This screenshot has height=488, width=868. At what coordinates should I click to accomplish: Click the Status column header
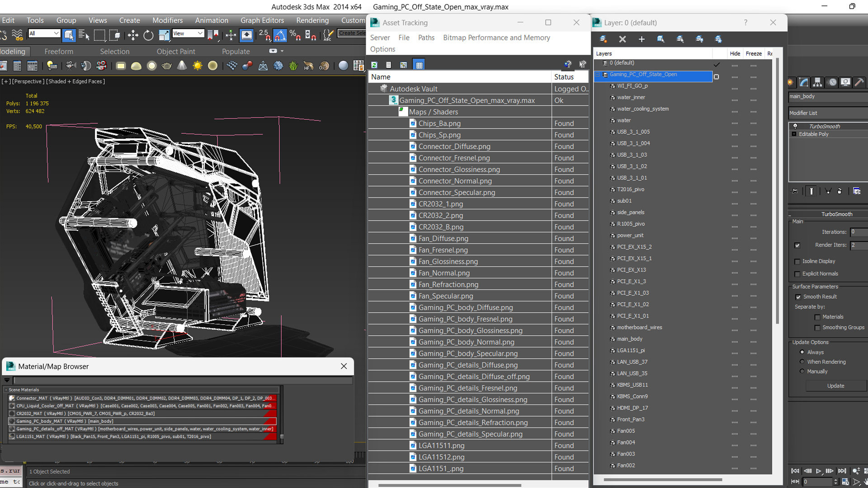coord(570,77)
